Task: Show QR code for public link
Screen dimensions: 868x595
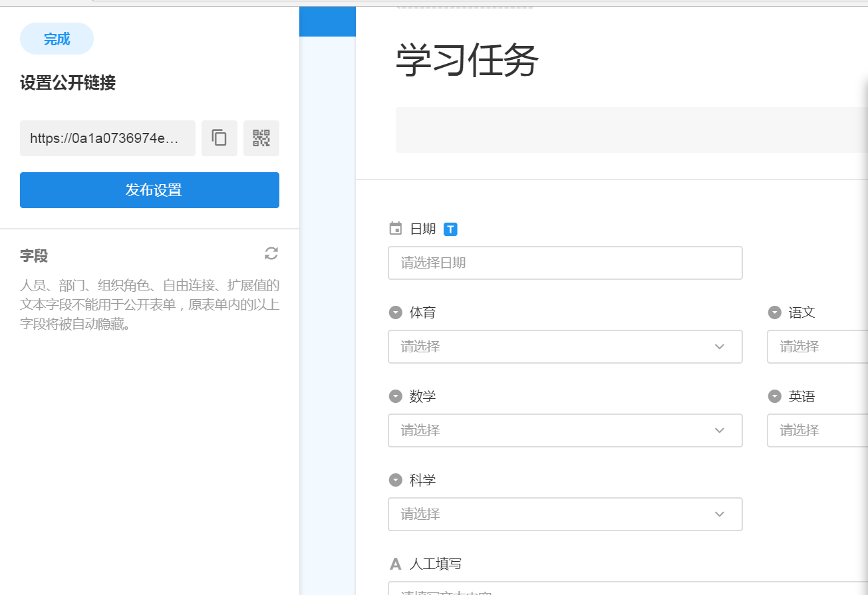Action: (x=261, y=138)
